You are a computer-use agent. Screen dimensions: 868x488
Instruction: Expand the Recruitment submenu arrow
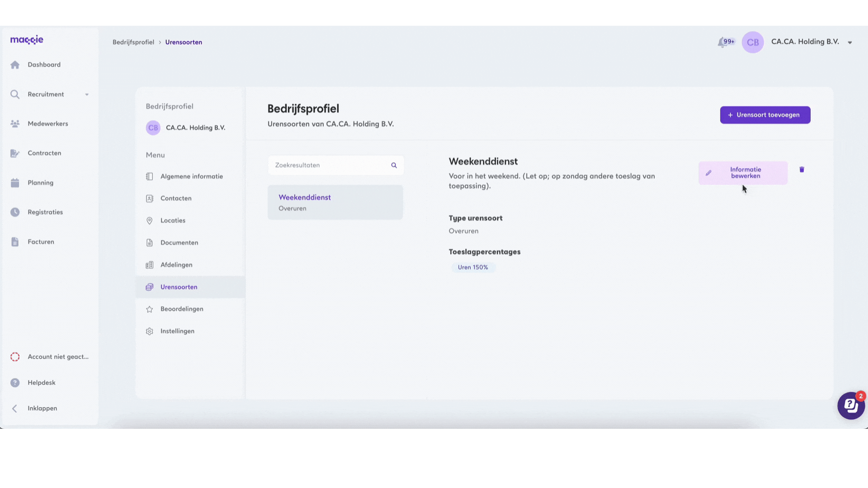click(87, 94)
